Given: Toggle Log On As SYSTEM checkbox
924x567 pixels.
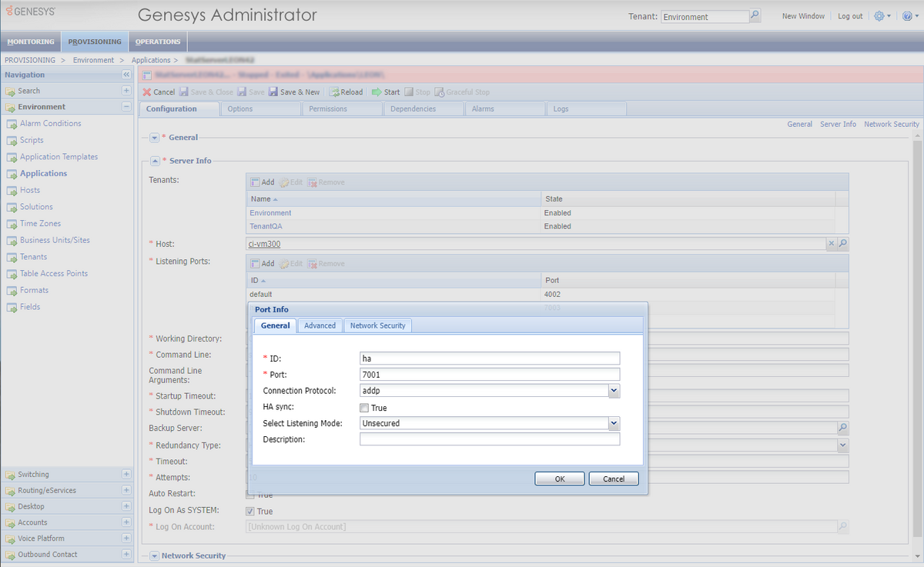Looking at the screenshot, I should click(249, 512).
